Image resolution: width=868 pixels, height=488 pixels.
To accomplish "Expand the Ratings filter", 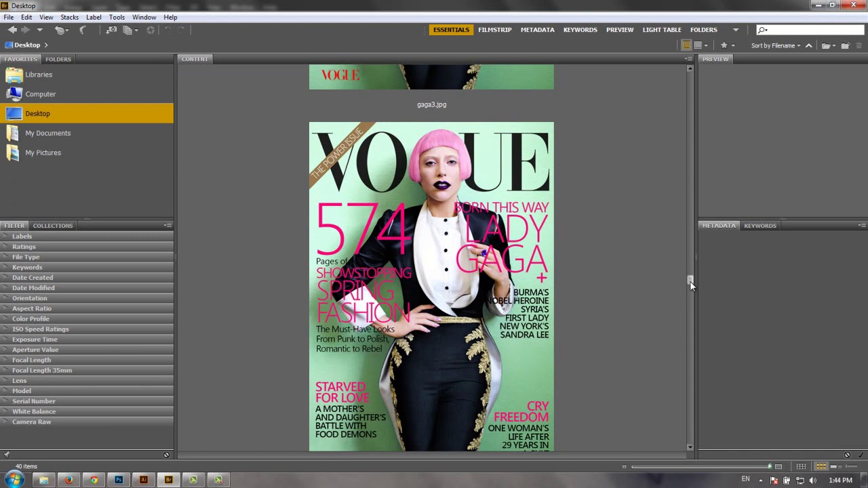I will coord(87,247).
